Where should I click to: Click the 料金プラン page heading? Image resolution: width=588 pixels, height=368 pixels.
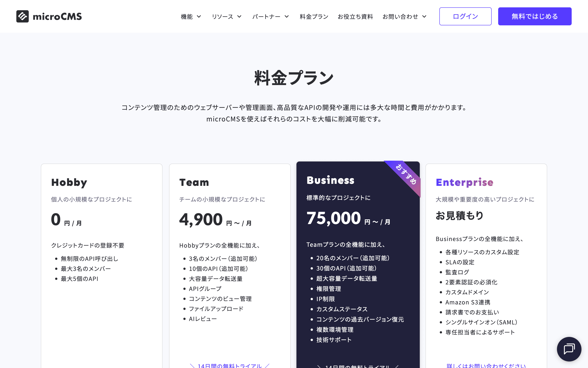pos(294,78)
